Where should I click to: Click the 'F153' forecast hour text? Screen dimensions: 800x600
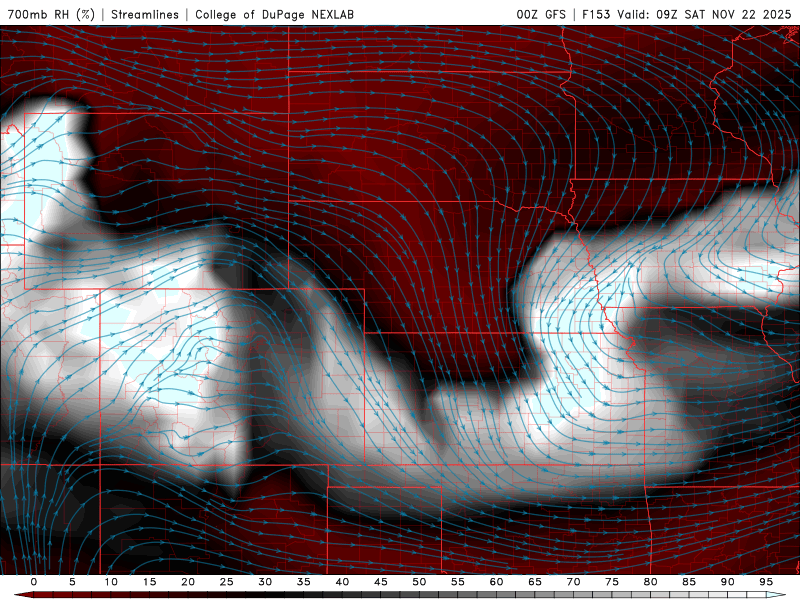point(596,14)
